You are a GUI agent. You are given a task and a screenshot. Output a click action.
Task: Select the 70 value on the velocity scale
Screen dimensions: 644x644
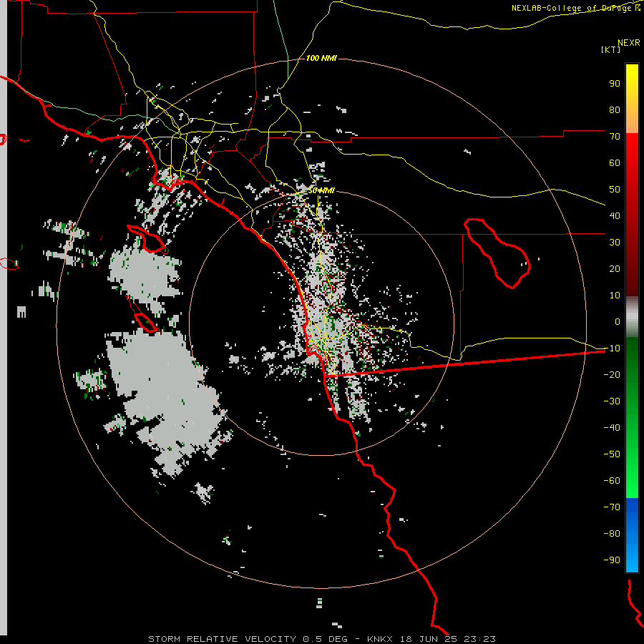[x=615, y=137]
